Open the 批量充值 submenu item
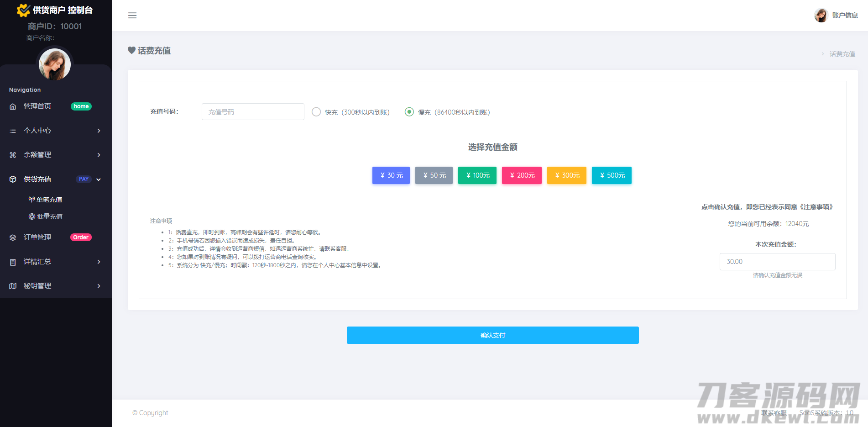Viewport: 868px width, 427px height. [49, 216]
